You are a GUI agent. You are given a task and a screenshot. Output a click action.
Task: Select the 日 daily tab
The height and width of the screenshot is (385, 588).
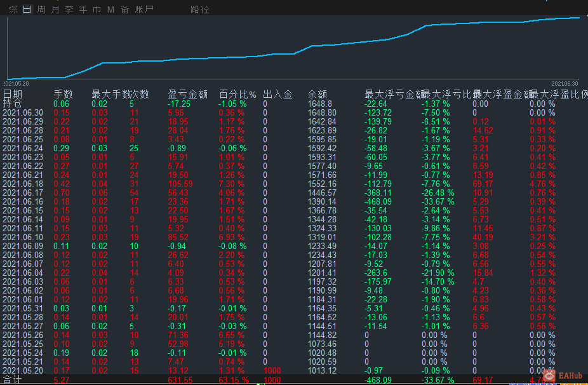tap(27, 10)
